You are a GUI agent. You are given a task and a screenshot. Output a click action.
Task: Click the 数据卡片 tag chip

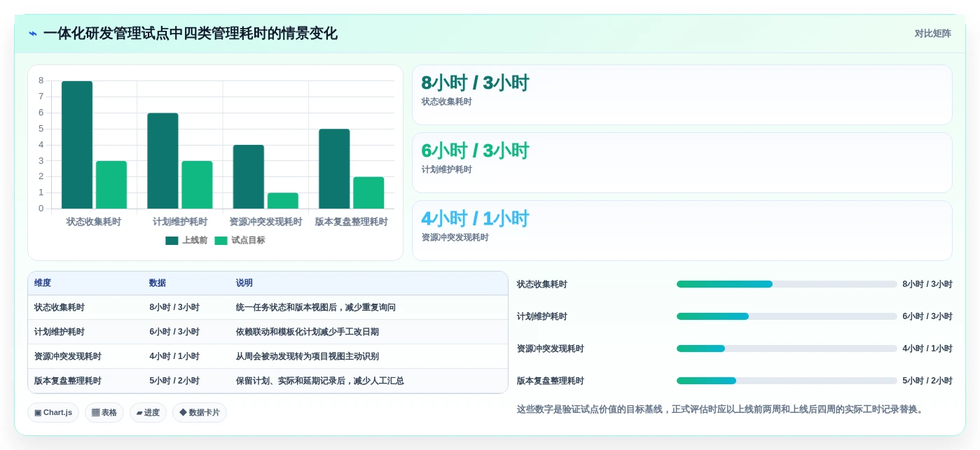pos(200,413)
